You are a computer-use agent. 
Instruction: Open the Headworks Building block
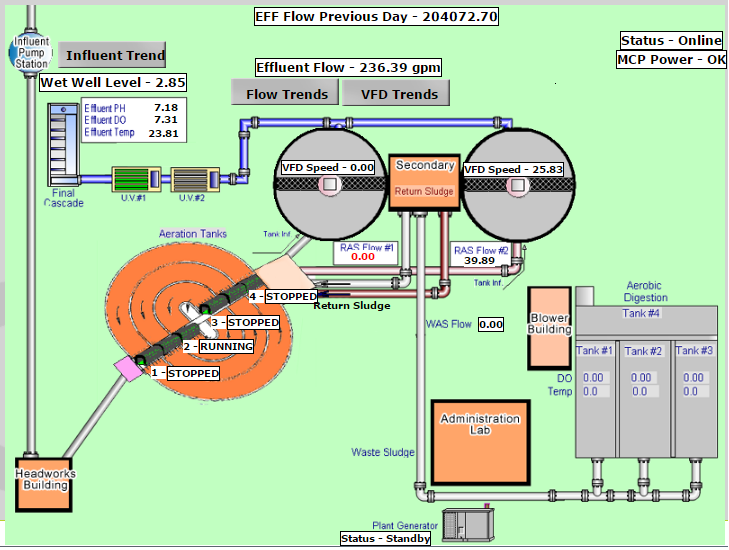(x=44, y=485)
